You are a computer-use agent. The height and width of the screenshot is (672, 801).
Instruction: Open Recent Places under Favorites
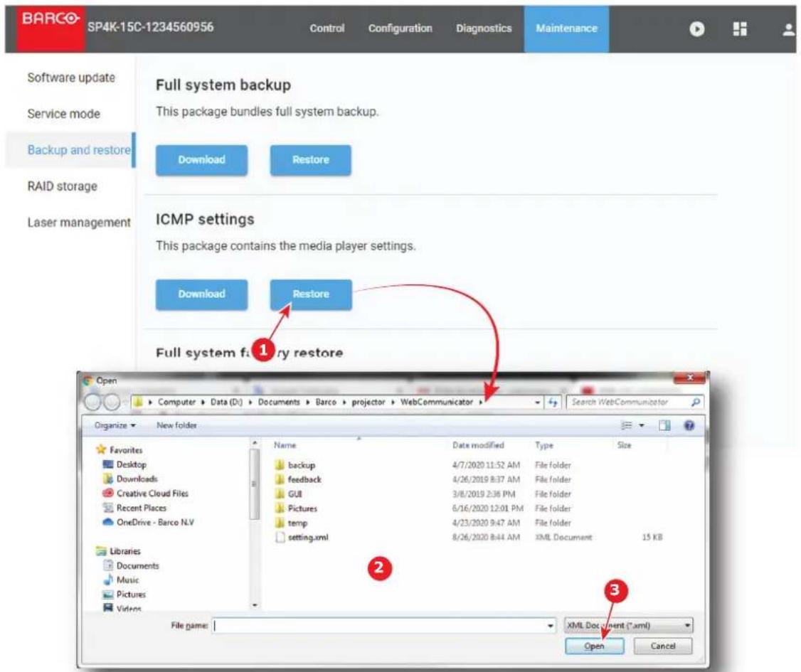point(142,508)
